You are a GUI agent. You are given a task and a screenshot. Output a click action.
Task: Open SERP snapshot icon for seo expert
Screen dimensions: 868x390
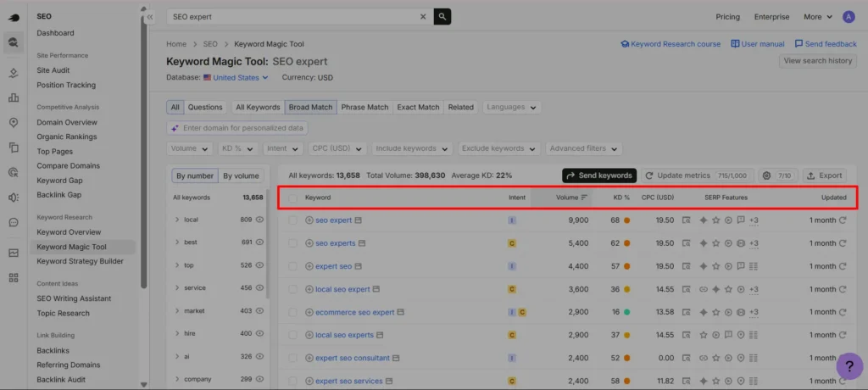358,220
